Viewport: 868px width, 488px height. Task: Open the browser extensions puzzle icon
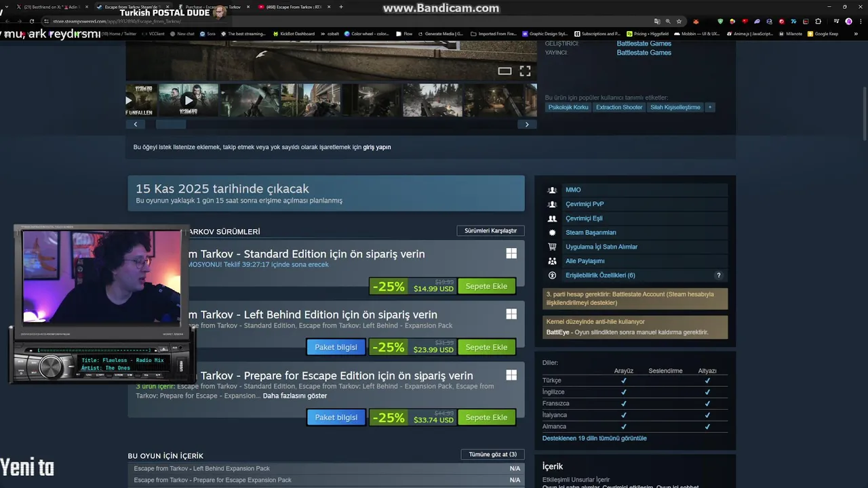click(x=818, y=21)
